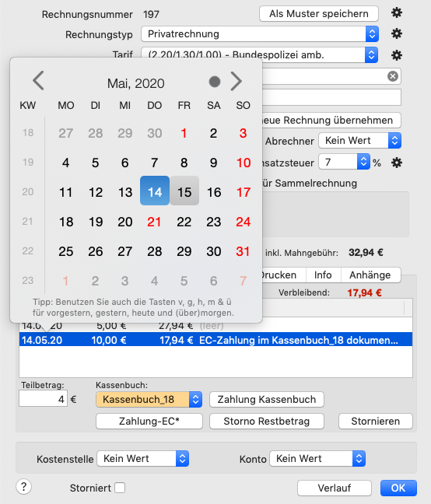Click the Zahlung Kassenbuch button
This screenshot has width=431, height=504.
[x=266, y=400]
